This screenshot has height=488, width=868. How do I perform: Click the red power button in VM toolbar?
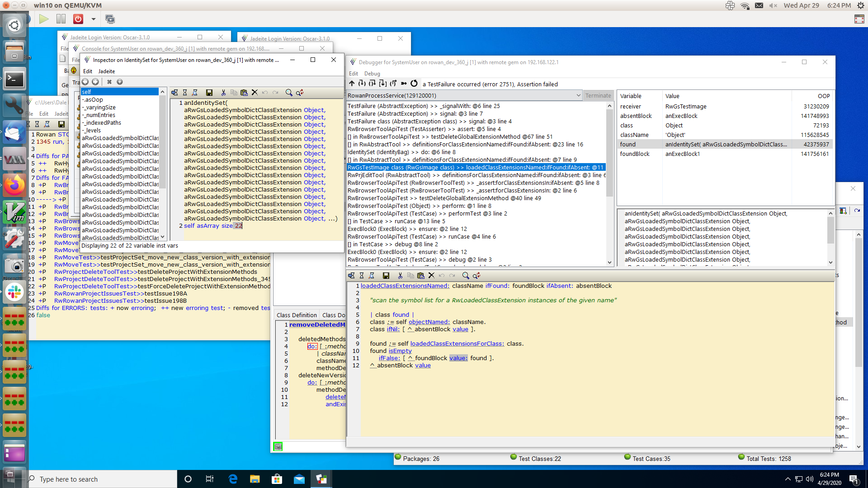click(78, 19)
